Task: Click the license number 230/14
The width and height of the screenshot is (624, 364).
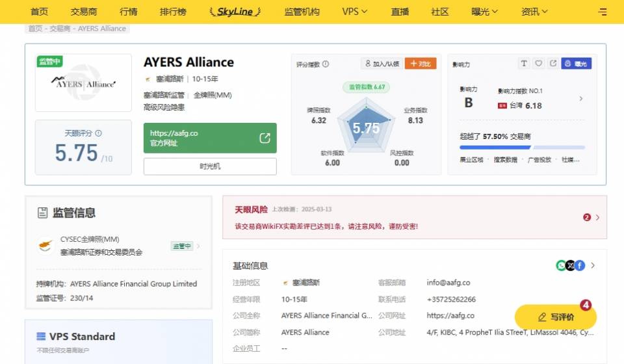Action: pyautogui.click(x=82, y=298)
